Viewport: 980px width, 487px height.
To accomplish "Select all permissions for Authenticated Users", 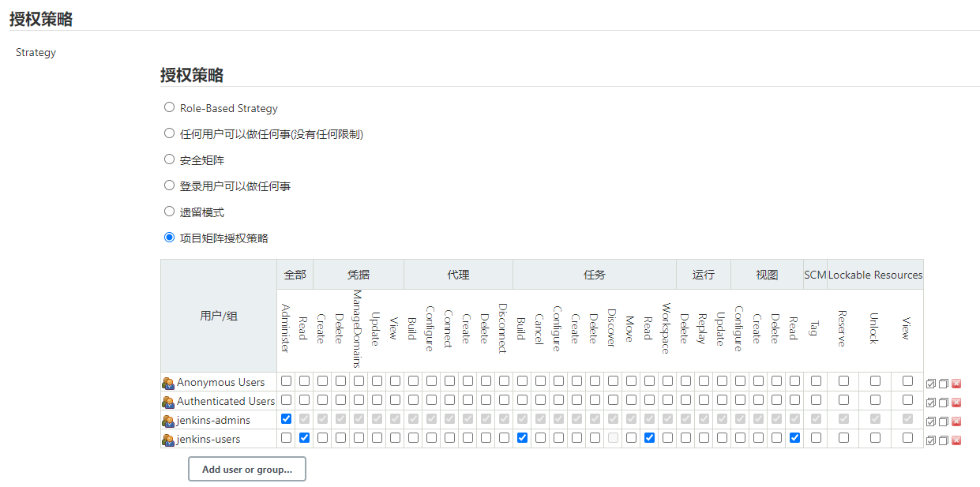I will click(931, 401).
